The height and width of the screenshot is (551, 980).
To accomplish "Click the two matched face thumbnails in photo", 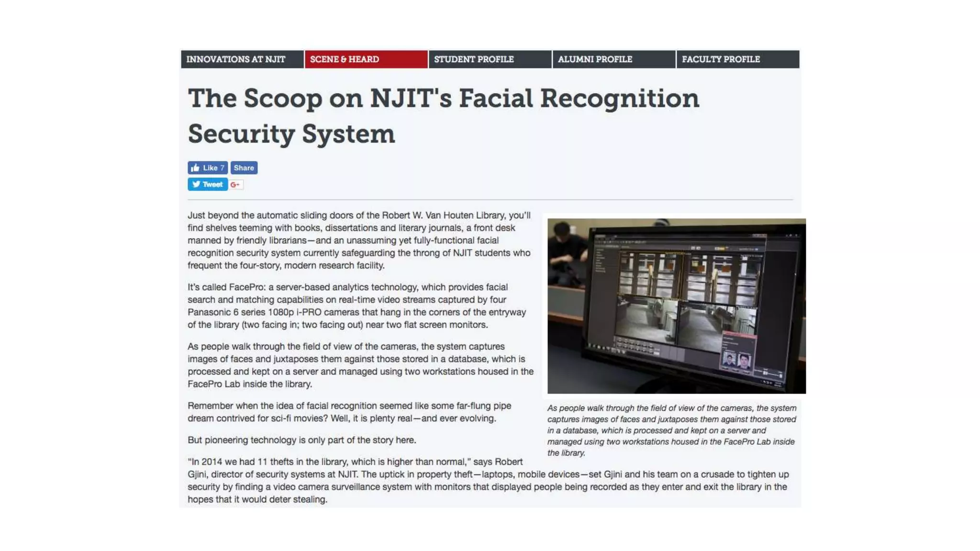I will [x=736, y=360].
